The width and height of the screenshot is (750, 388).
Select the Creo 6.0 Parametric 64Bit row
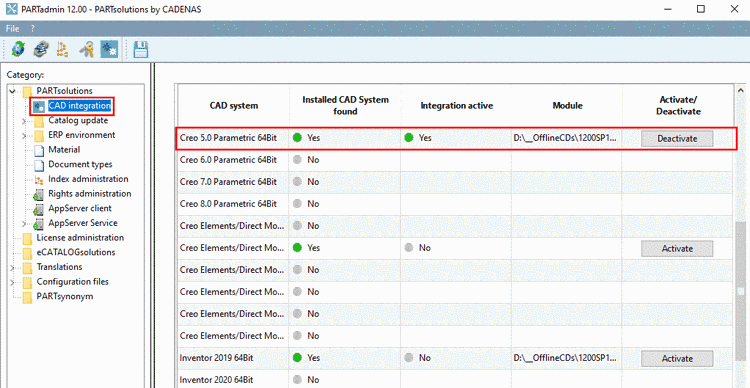pyautogui.click(x=455, y=160)
